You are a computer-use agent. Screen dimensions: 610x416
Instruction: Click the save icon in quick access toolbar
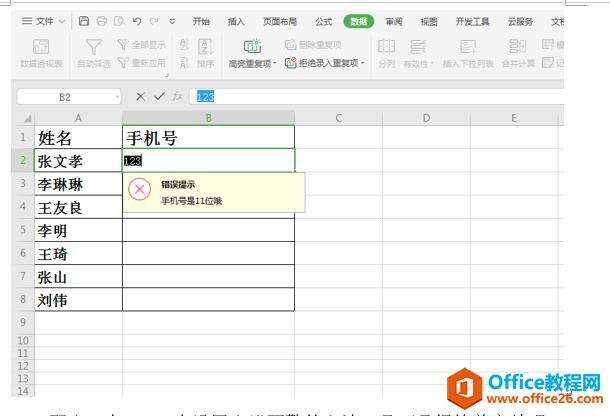84,20
